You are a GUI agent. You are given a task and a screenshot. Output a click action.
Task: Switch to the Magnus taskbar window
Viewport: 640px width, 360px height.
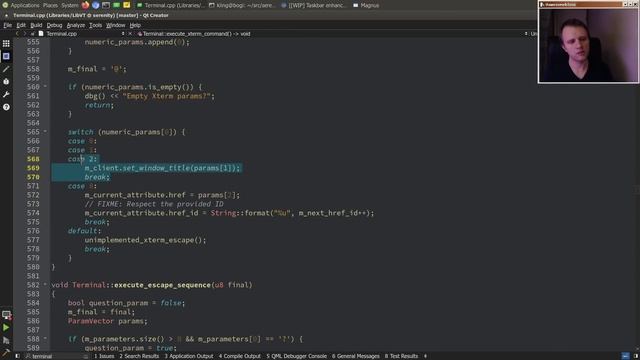pos(366,5)
